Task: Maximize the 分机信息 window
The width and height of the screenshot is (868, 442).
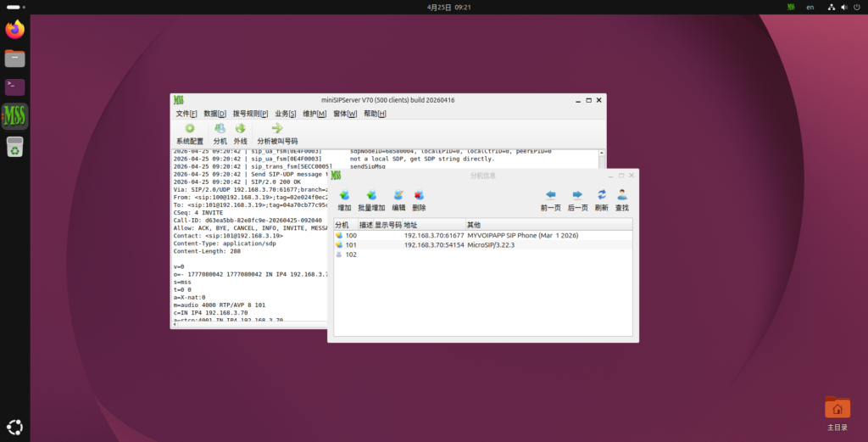Action: (621, 176)
